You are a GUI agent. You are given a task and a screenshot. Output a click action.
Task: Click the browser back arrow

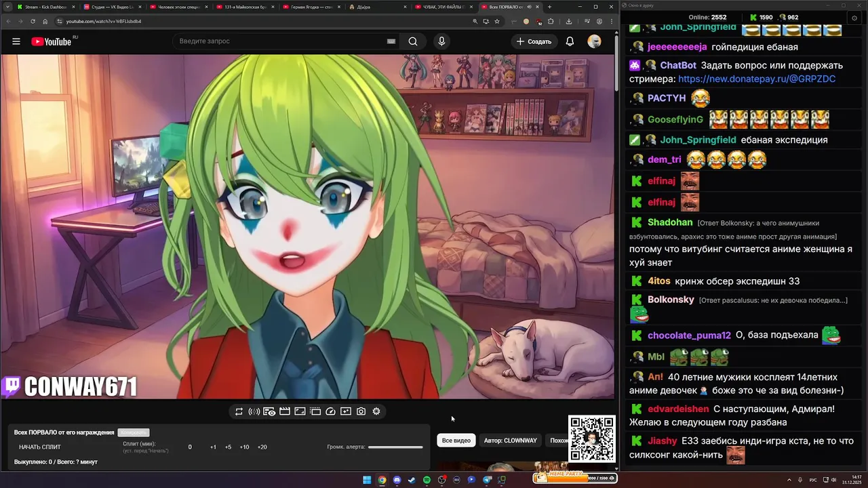pos(8,21)
